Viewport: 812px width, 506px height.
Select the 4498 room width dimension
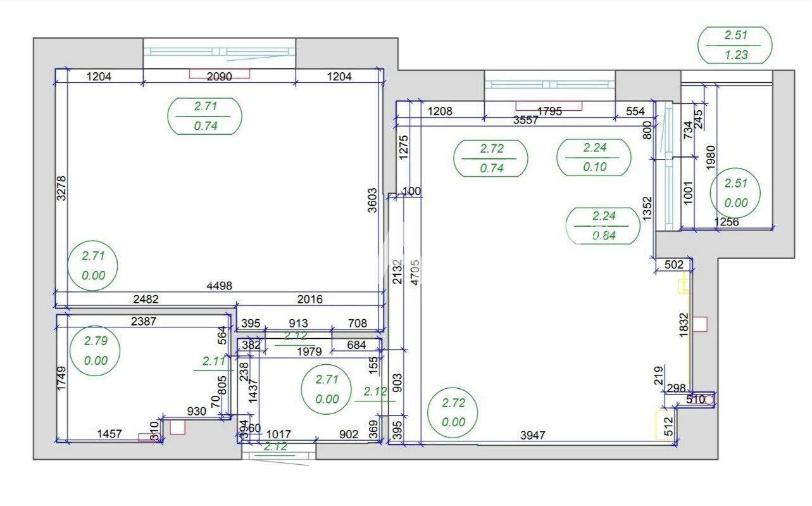pyautogui.click(x=219, y=286)
